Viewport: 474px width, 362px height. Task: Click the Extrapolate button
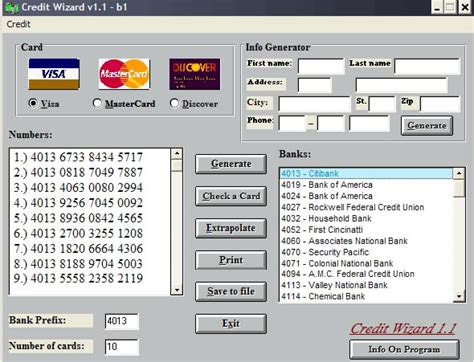(231, 228)
